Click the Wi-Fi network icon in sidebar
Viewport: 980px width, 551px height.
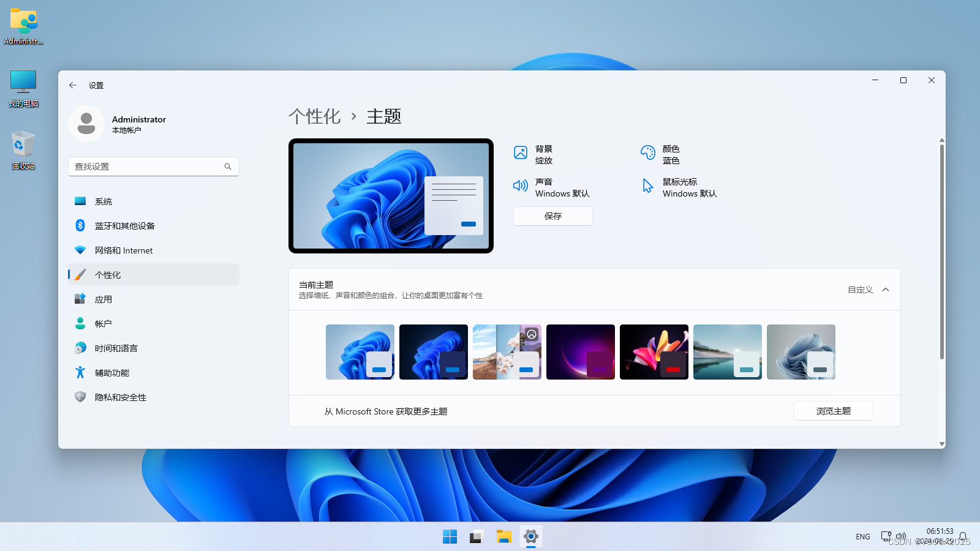80,250
